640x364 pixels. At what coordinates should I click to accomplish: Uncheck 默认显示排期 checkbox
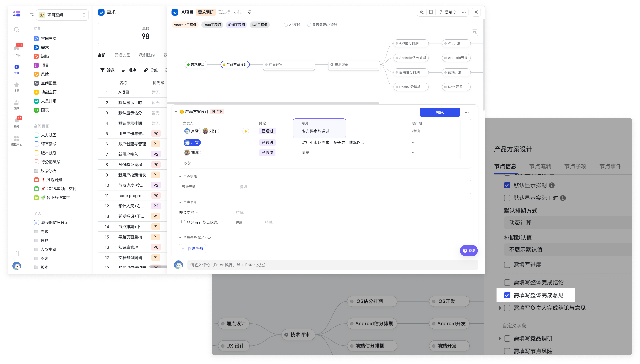pyautogui.click(x=507, y=185)
